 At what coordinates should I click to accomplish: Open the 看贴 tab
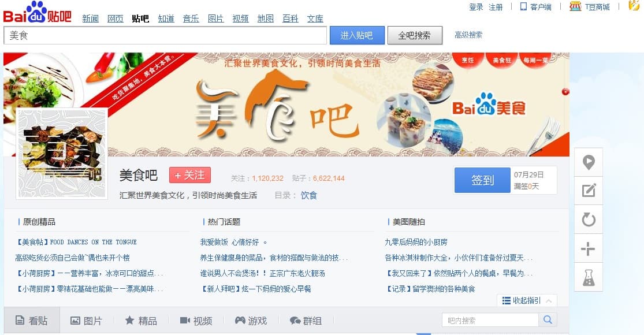pos(32,320)
